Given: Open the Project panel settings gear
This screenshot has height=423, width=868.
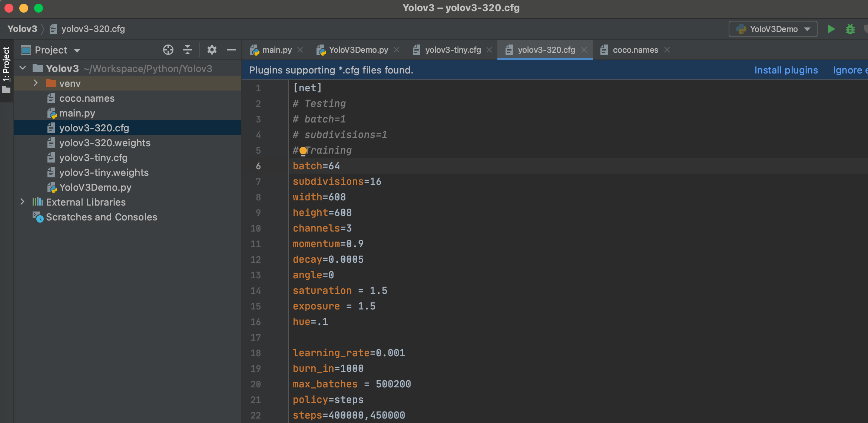Looking at the screenshot, I should point(212,50).
